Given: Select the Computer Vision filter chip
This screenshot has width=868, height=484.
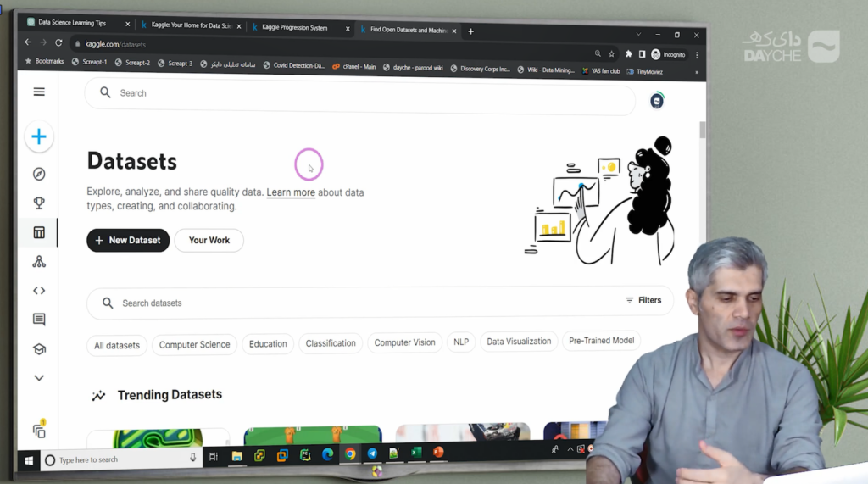Looking at the screenshot, I should click(404, 342).
